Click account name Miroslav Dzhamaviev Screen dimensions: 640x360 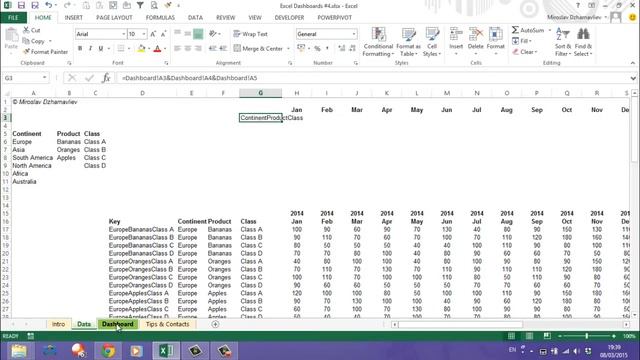[574, 18]
